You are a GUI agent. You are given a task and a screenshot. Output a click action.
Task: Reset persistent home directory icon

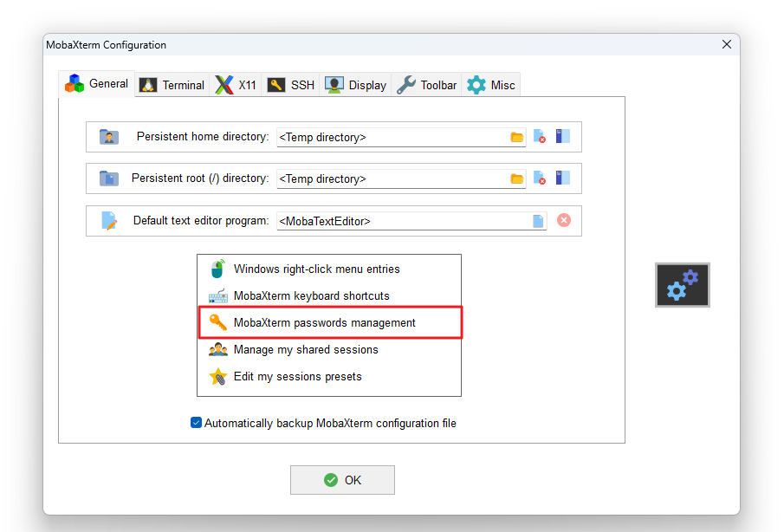click(x=540, y=137)
